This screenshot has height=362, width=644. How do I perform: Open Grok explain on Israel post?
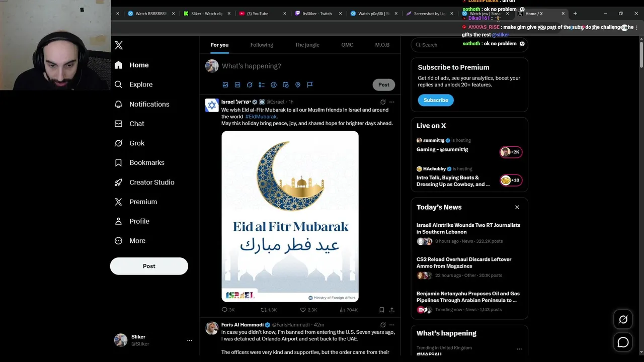coord(383,102)
